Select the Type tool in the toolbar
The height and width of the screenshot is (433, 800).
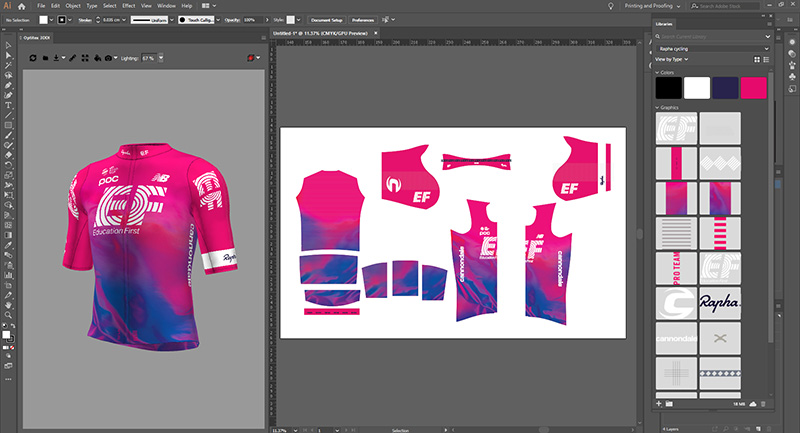[x=8, y=104]
